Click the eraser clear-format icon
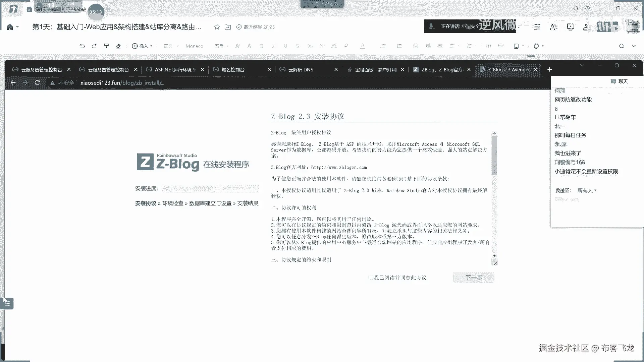Screen dimensions: 644x362 (118, 46)
